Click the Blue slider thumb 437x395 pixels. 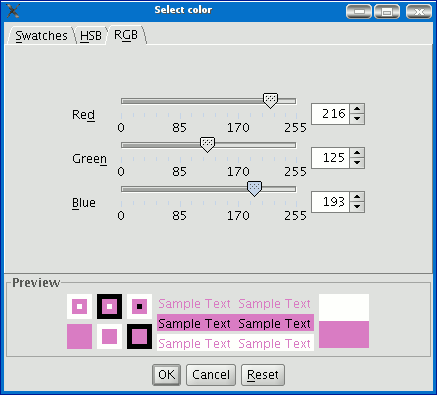[254, 189]
